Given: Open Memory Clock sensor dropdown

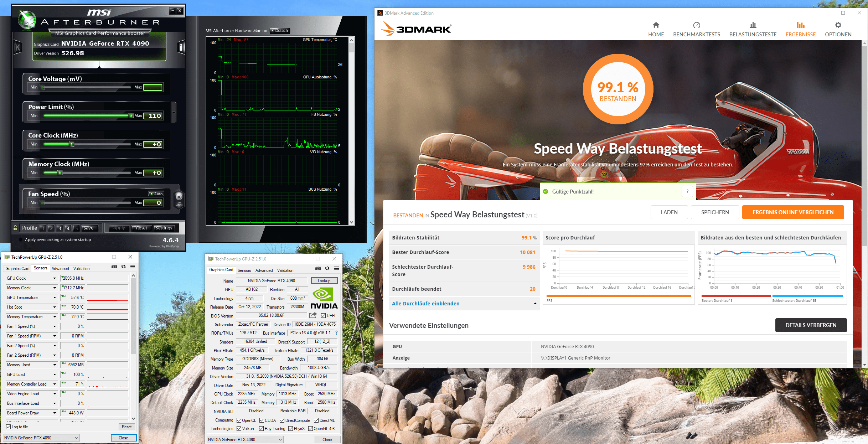Looking at the screenshot, I should pos(55,288).
